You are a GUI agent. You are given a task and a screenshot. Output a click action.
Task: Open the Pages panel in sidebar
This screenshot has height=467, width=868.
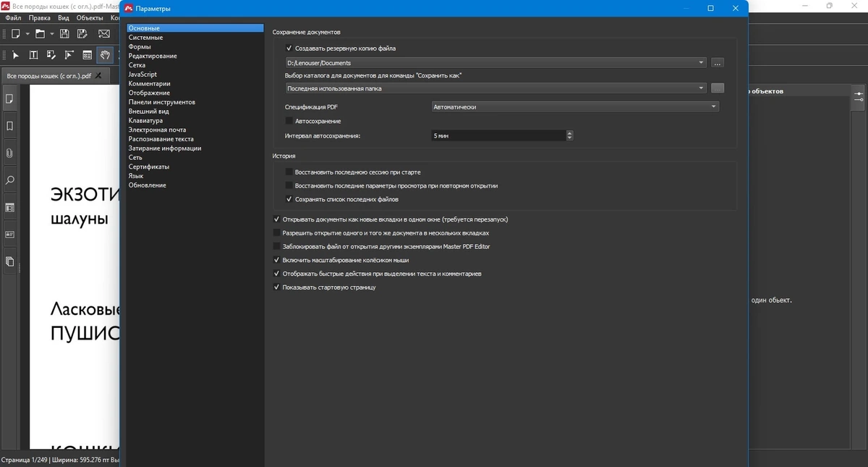[x=9, y=98]
